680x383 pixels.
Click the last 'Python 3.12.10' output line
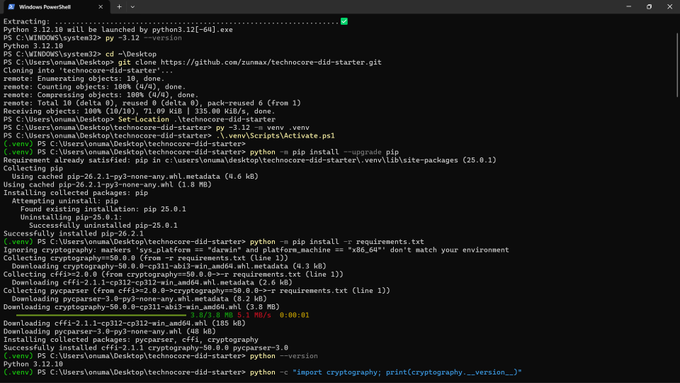click(x=33, y=364)
